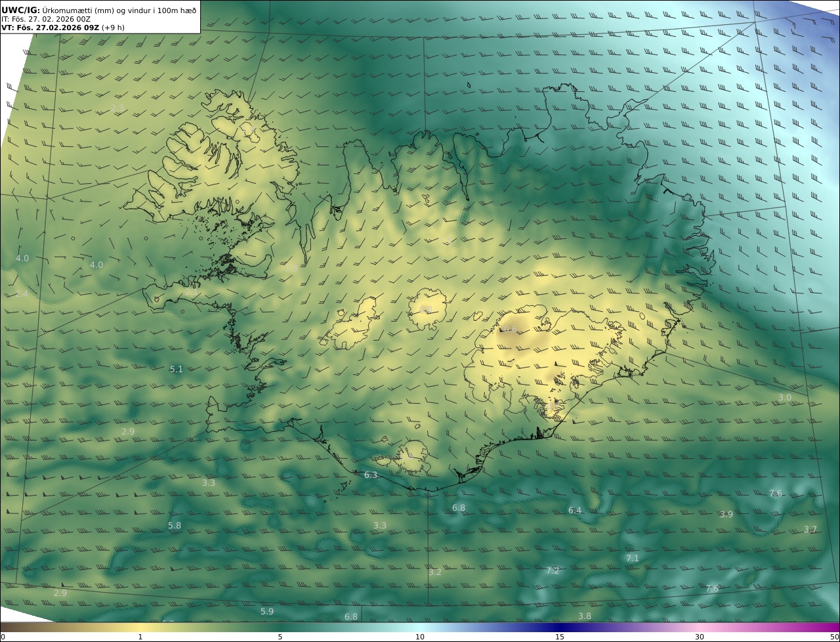The height and width of the screenshot is (642, 840).
Task: Click the 5.1 precipitation value label
Action: [x=177, y=370]
